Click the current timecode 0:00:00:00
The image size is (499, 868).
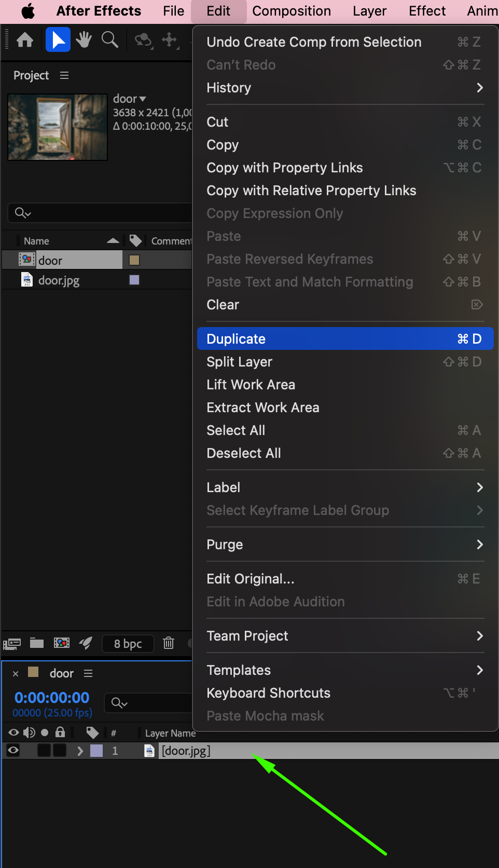tap(52, 697)
